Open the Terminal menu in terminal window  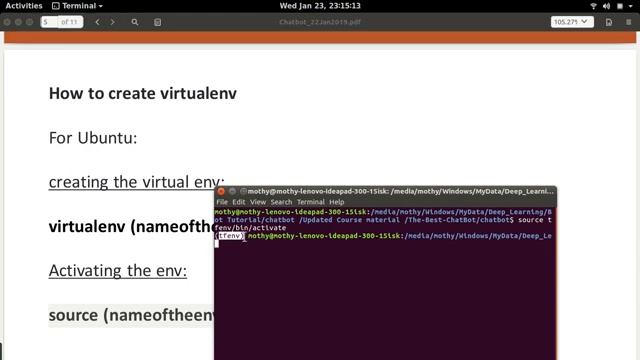(311, 202)
